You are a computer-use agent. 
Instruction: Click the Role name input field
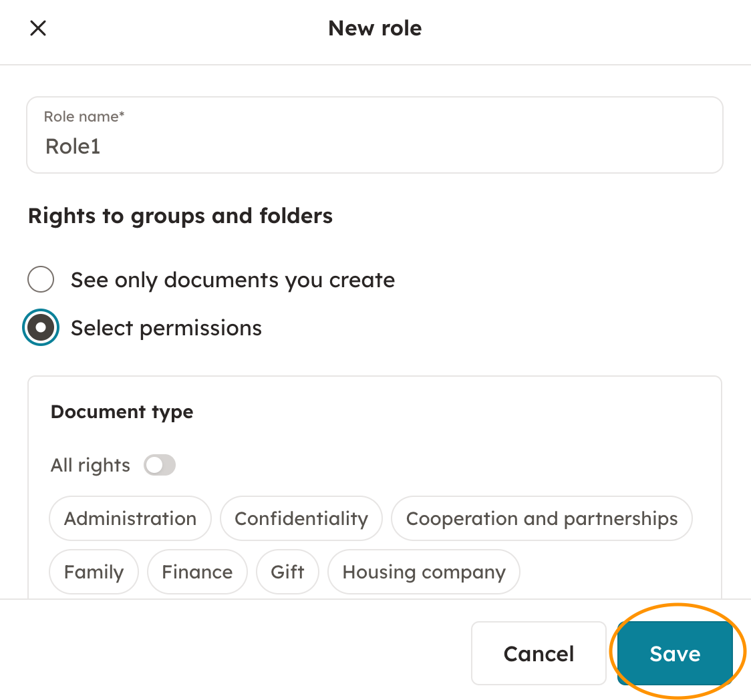click(374, 146)
